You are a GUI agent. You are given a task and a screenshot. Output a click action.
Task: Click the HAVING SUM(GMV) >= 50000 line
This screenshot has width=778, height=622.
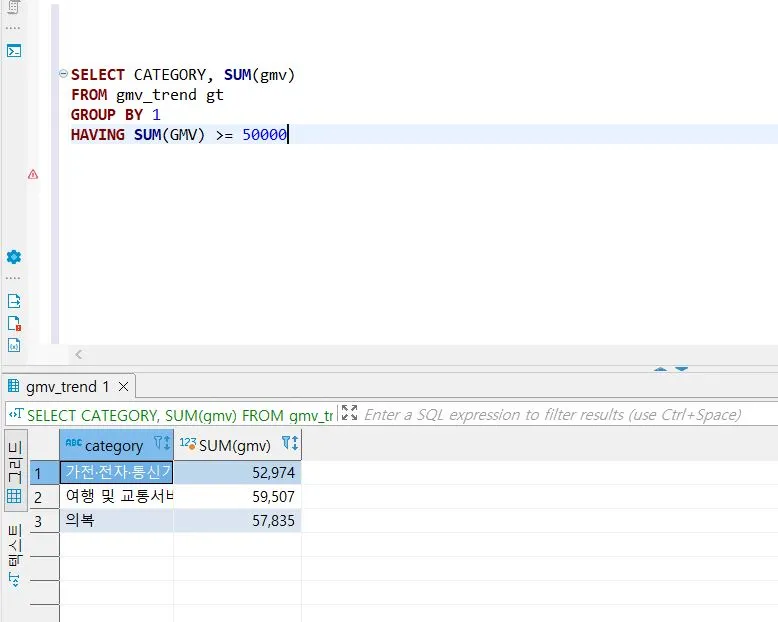click(x=179, y=134)
